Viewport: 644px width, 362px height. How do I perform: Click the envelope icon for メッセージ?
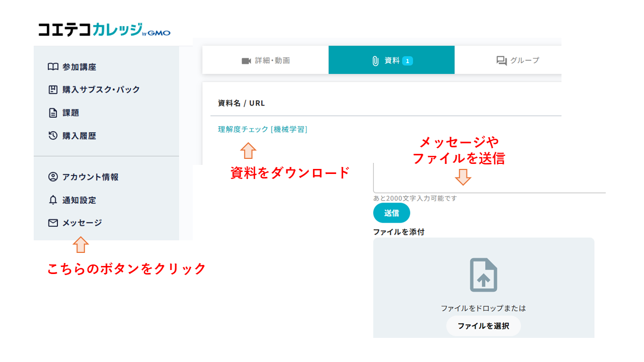point(53,223)
